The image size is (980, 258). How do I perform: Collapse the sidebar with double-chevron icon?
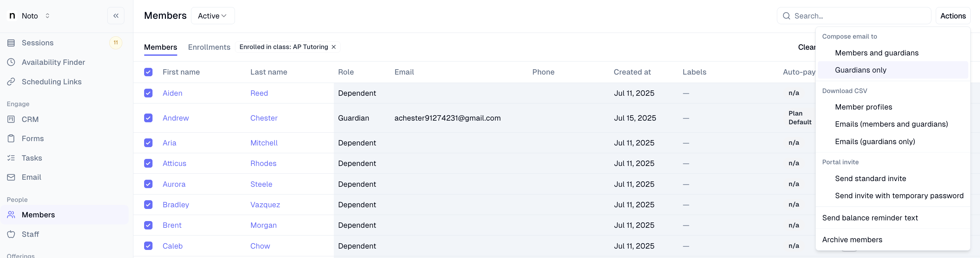[116, 16]
